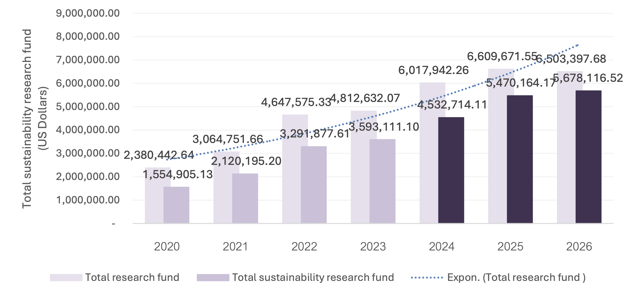This screenshot has width=644, height=295.
Task: Select the 2020 sustainability research fund bar
Action: 176,205
